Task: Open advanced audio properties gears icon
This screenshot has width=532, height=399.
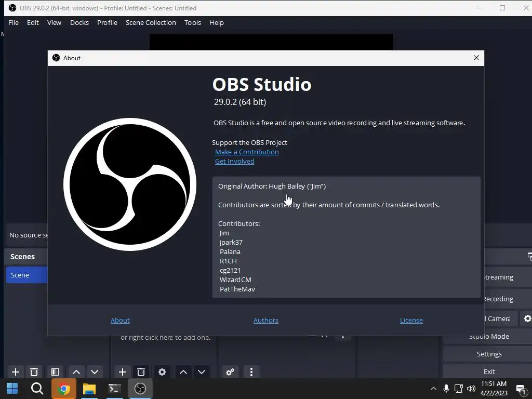Action: click(230, 372)
